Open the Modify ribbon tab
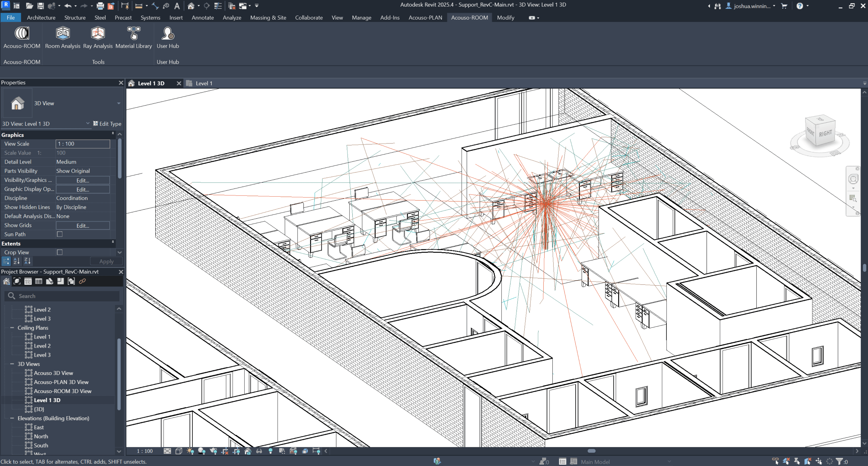This screenshot has height=466, width=868. pos(505,17)
